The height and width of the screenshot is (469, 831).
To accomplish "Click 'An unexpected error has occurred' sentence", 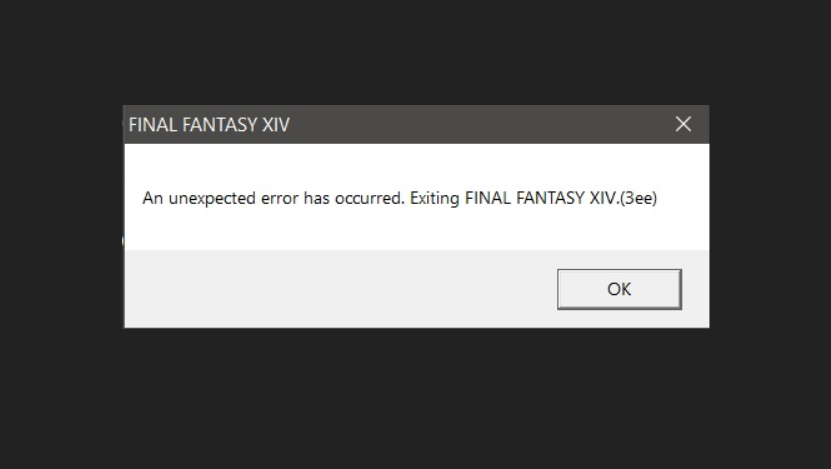I will tap(273, 198).
